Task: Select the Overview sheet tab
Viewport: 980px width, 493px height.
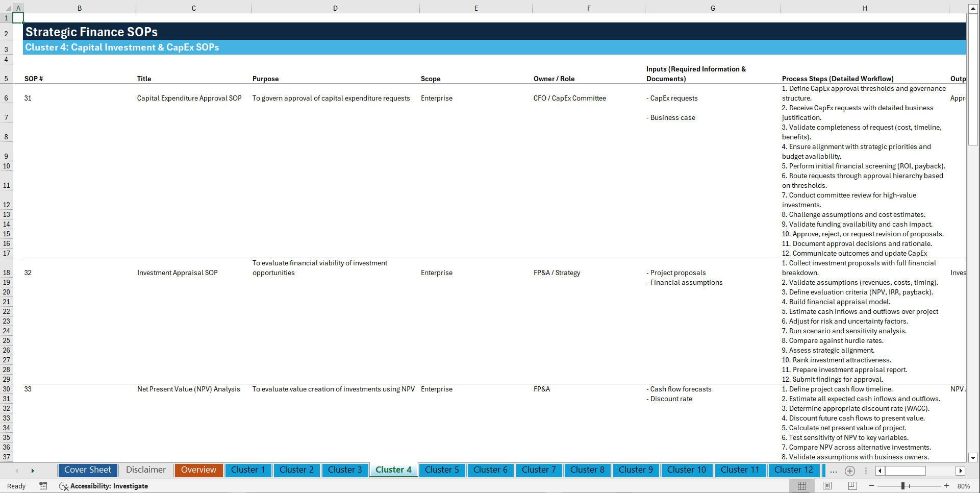Action: coord(198,470)
